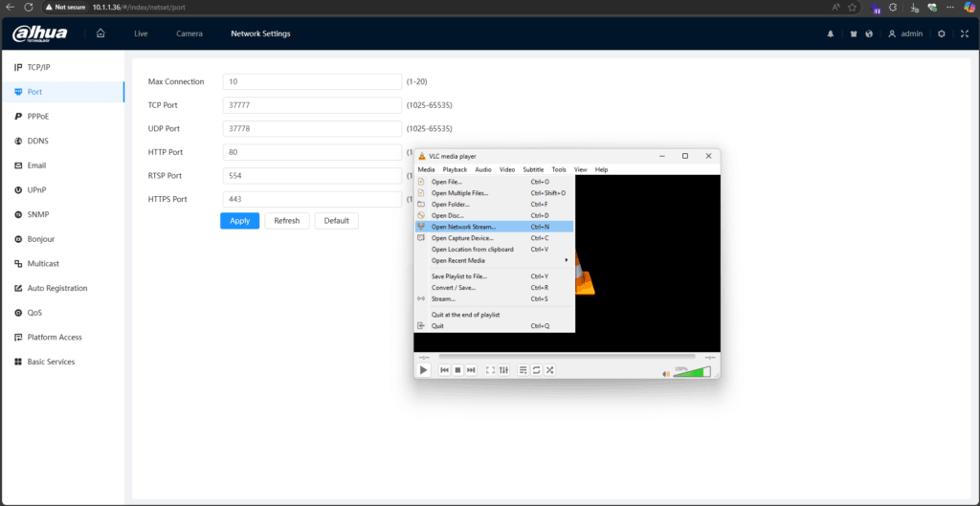
Task: Open TCP/IP in the sidebar
Action: [x=62, y=67]
